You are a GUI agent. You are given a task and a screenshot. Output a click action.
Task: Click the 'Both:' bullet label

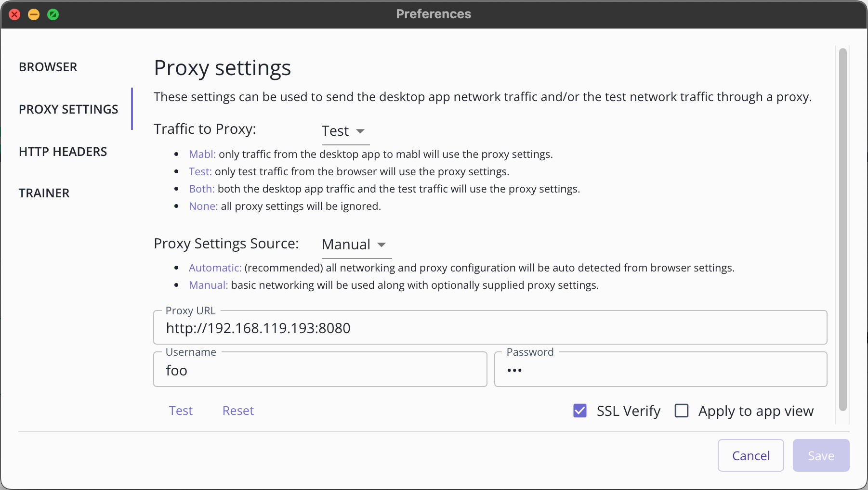click(202, 189)
